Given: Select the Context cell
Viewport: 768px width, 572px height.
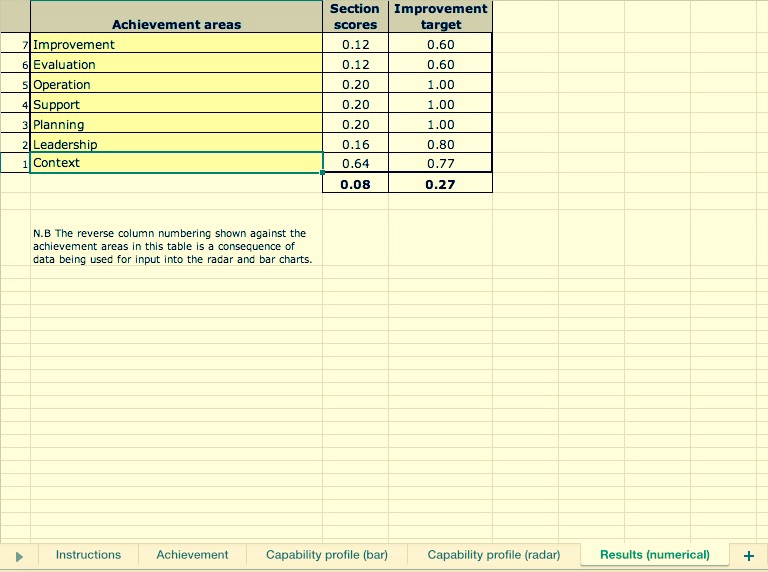Looking at the screenshot, I should [176, 163].
